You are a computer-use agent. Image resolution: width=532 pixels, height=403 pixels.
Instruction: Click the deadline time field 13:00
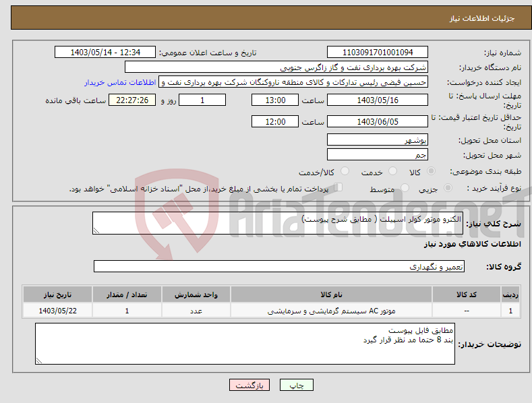[x=275, y=100]
